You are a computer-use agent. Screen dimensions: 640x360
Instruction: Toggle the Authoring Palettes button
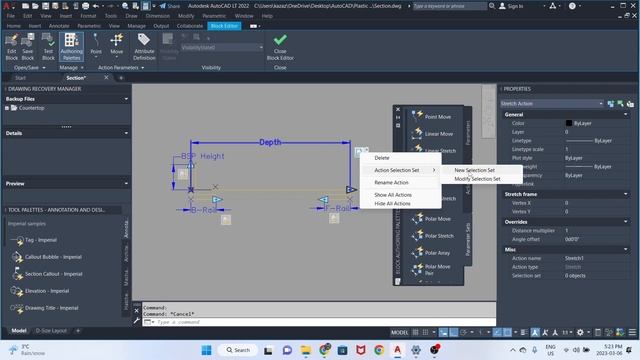click(71, 47)
